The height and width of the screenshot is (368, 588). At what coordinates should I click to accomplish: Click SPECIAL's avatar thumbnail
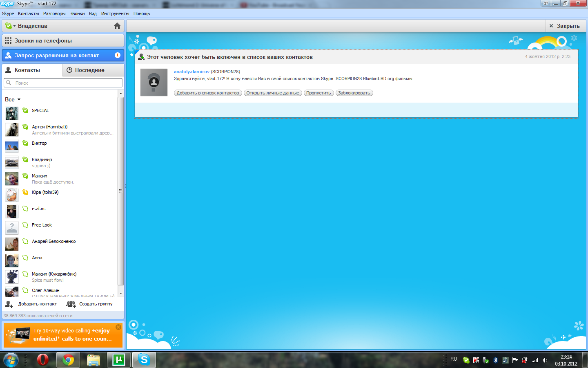coord(12,113)
